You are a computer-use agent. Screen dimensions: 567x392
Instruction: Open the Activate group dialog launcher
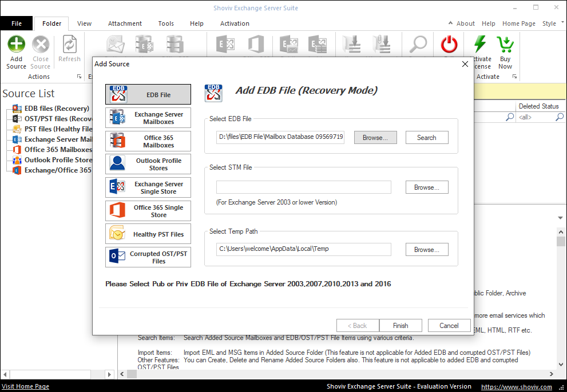tap(514, 77)
